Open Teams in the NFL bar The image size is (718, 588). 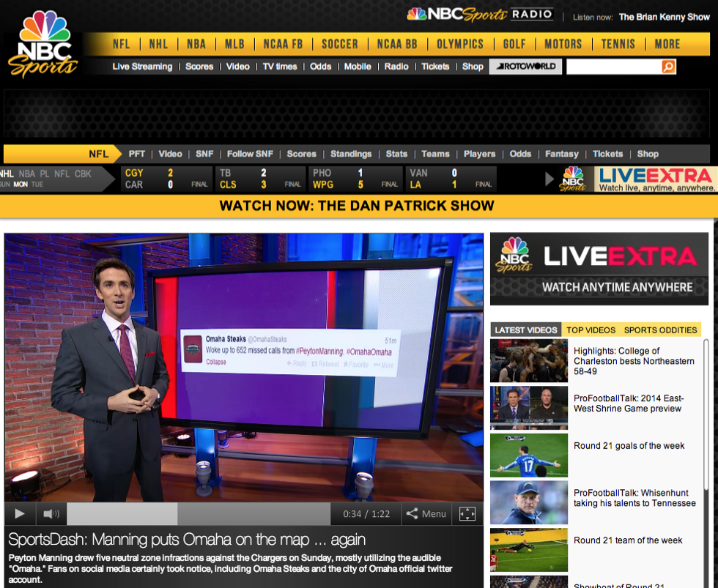435,154
